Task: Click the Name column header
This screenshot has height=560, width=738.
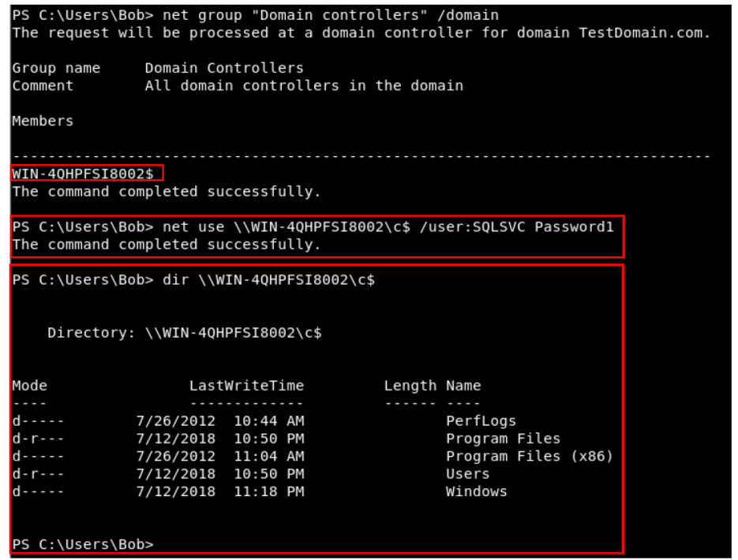Action: pos(463,386)
